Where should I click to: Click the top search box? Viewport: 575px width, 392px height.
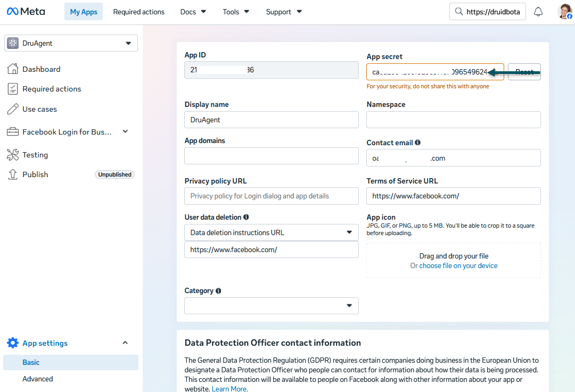pos(487,12)
